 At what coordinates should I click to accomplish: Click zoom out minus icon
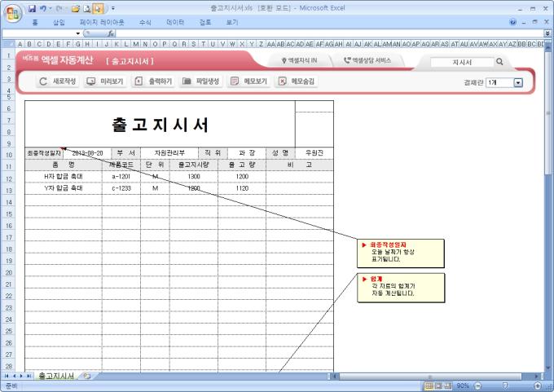478,385
